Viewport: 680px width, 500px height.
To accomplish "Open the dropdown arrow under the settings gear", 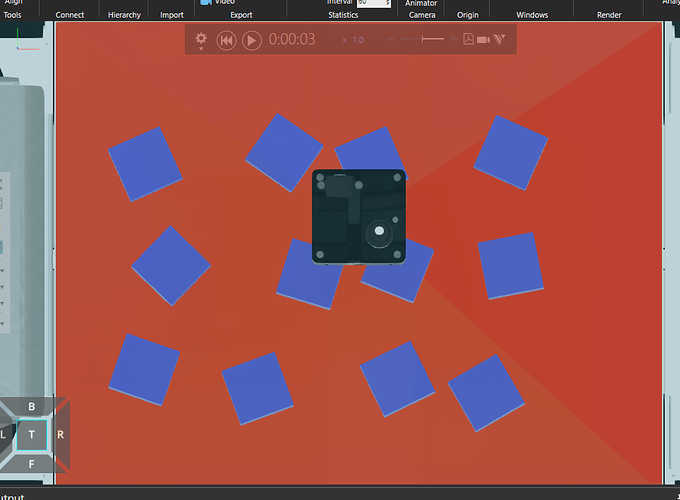I will (201, 49).
